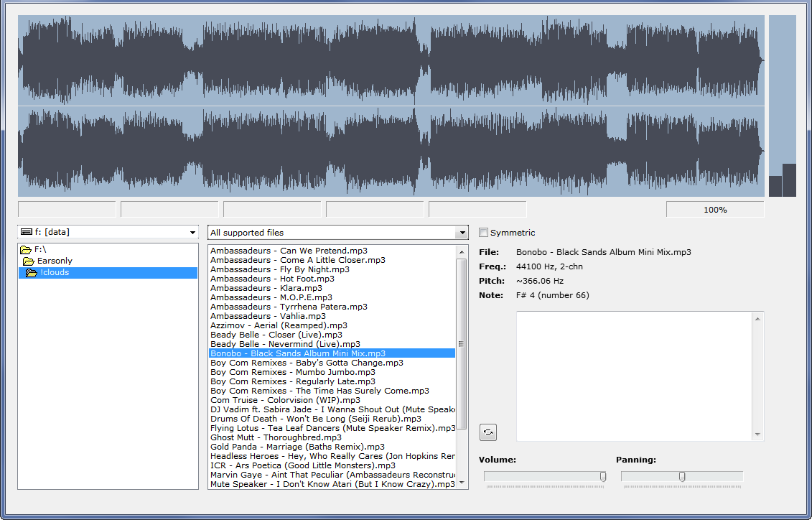The width and height of the screenshot is (812, 520).
Task: Select the F:\ root tree item
Action: 40,250
